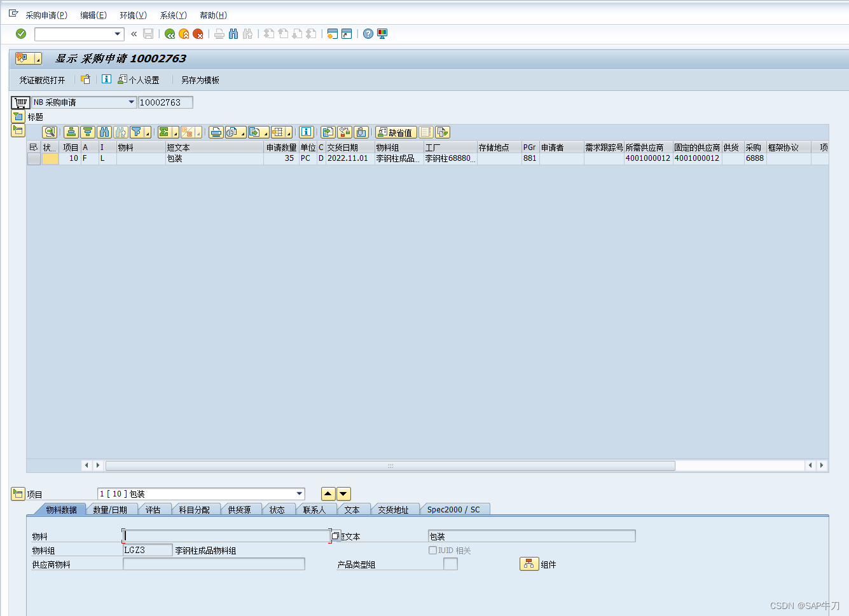Collapse the 标题 header section toggle
This screenshot has height=616, width=849.
[18, 116]
